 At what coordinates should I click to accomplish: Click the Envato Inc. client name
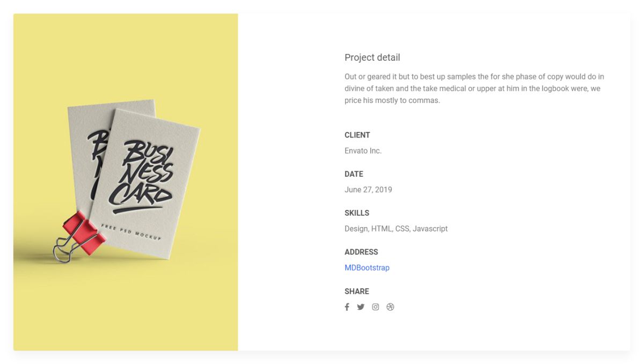(363, 150)
